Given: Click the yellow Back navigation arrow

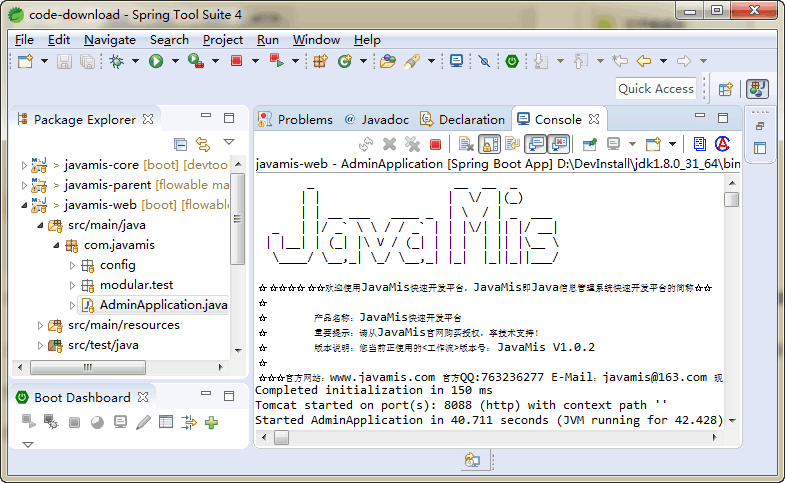Looking at the screenshot, I should click(644, 61).
